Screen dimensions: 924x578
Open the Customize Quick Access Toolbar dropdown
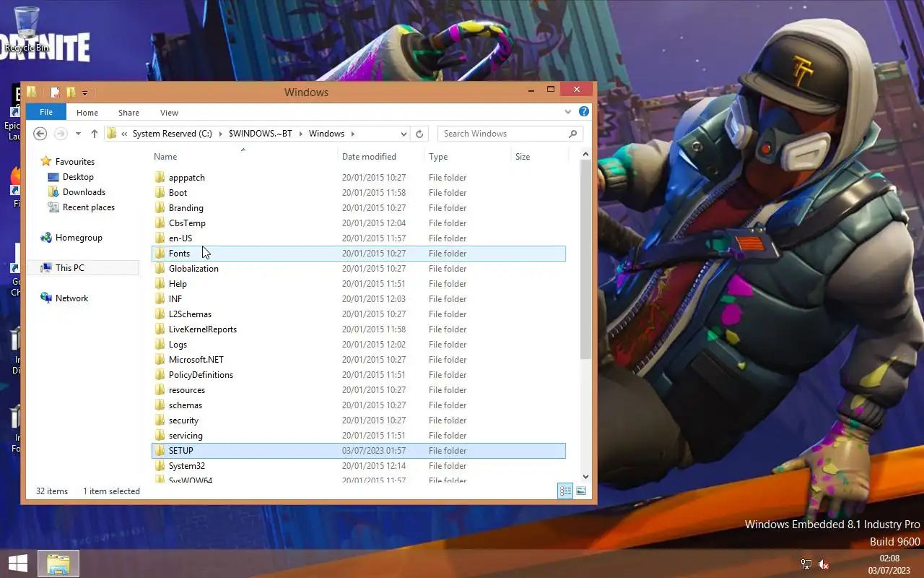point(84,92)
